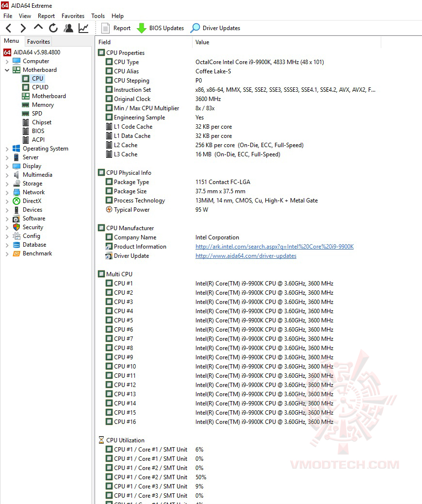This screenshot has width=422, height=504.
Task: Go forward with the right arrow icon
Action: 23,28
